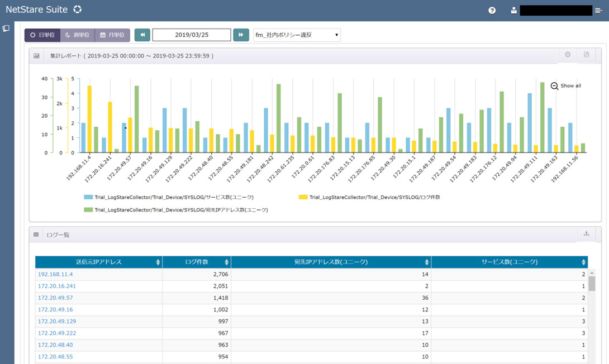Toggle the blue サービス数 legend series
This screenshot has height=364, width=609.
click(x=169, y=197)
